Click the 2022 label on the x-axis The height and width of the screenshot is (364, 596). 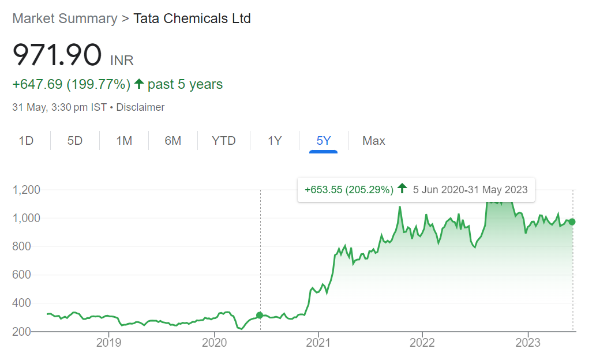point(422,343)
